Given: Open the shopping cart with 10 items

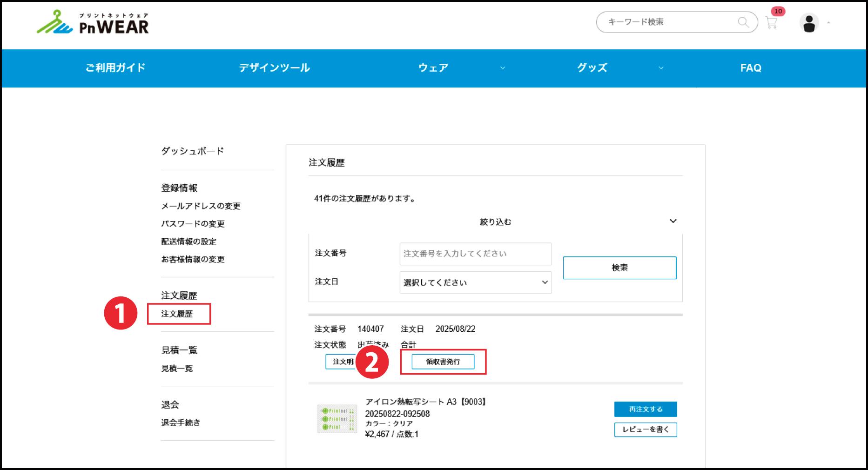Looking at the screenshot, I should pos(772,22).
